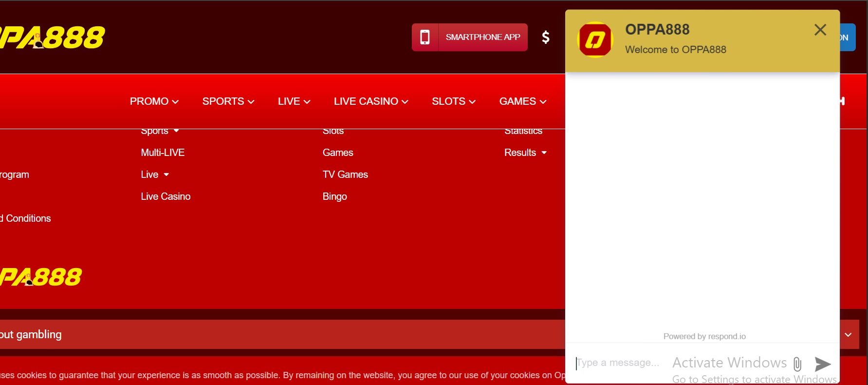Click the smartphone icon in the app button
The width and height of the screenshot is (868, 385).
click(425, 37)
